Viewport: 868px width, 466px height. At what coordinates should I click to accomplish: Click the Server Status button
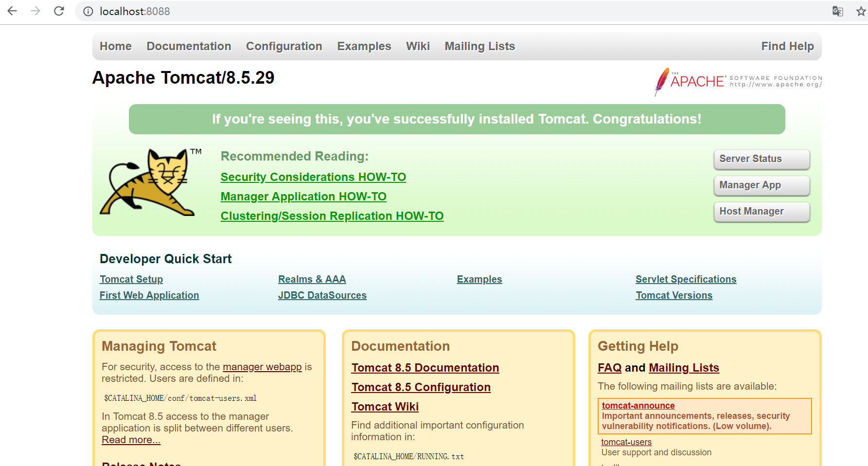point(762,159)
